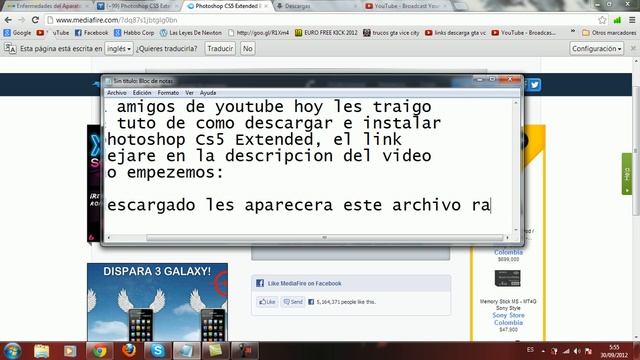640x360 pixels.
Task: Open Notepad's Edición menu
Action: [x=142, y=93]
